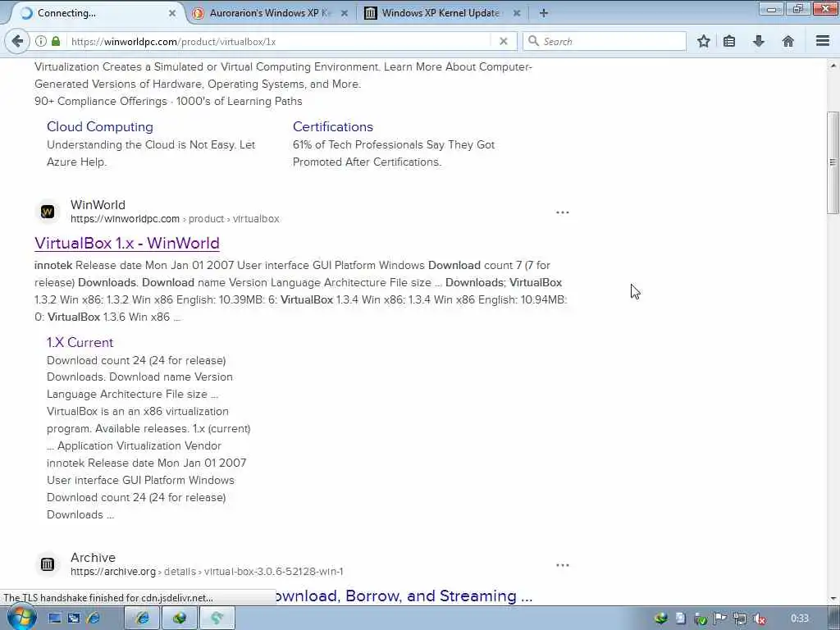Viewport: 840px width, 630px height.
Task: Open site information icon in address bar
Action: pyautogui.click(x=41, y=41)
